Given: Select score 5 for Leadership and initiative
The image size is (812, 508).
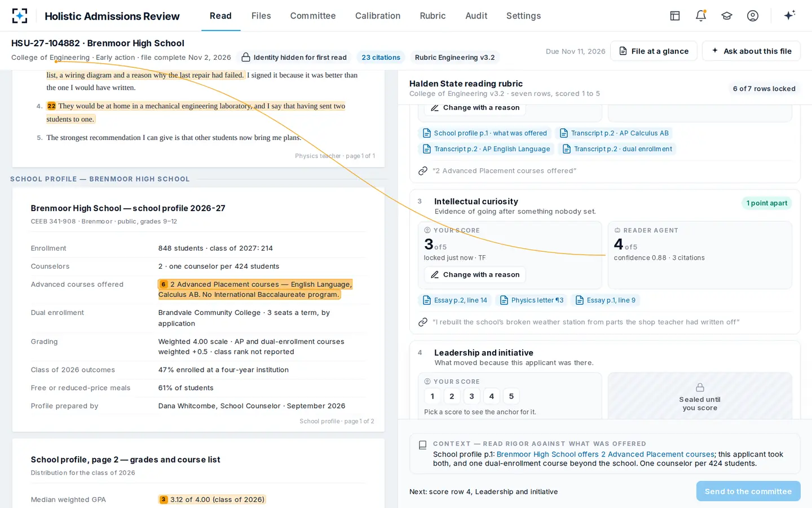Looking at the screenshot, I should 511,396.
